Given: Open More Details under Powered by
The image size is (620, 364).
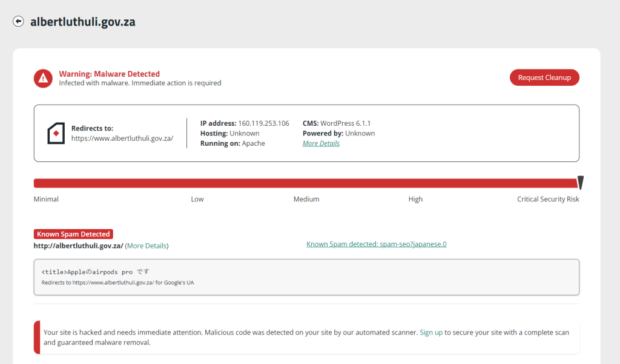Looking at the screenshot, I should click(321, 143).
